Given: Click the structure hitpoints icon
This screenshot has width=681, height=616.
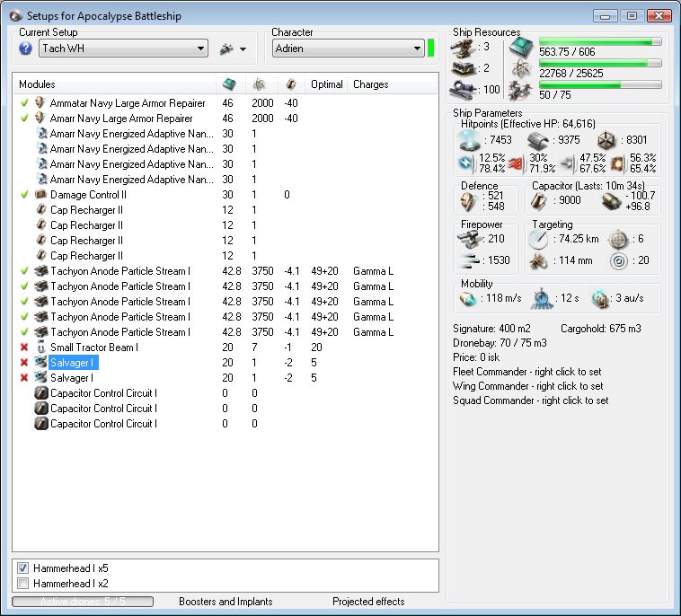Looking at the screenshot, I should [606, 140].
